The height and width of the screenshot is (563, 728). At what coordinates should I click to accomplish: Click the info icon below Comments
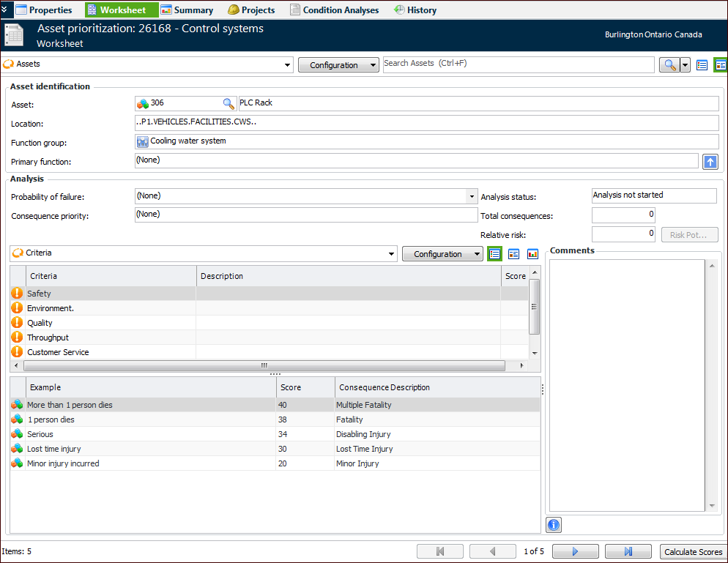[554, 525]
